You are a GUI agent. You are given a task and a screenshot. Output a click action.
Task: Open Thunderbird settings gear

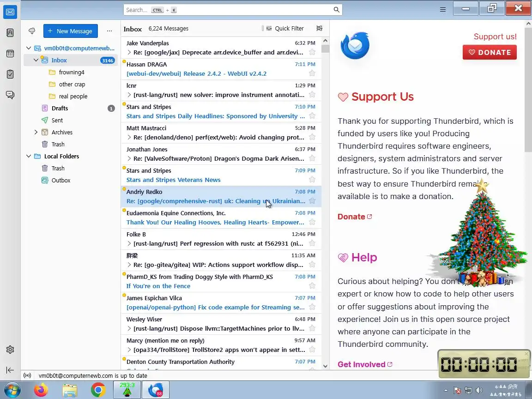point(10,350)
